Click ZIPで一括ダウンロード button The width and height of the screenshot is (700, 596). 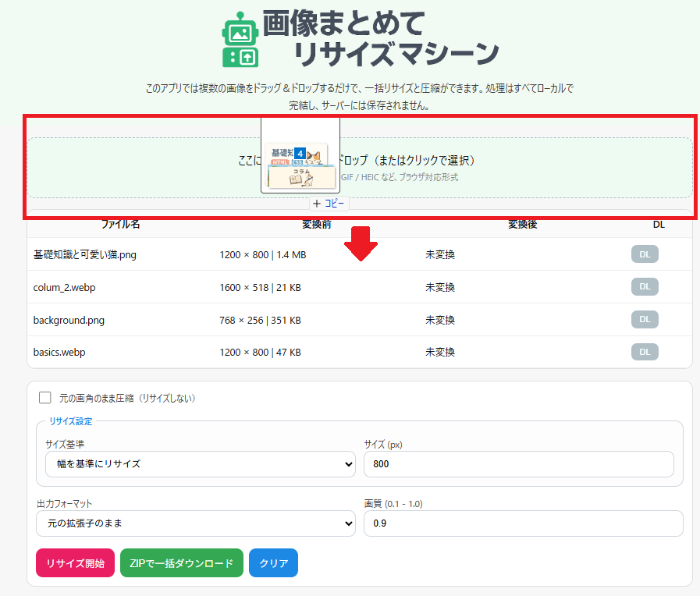(x=182, y=563)
